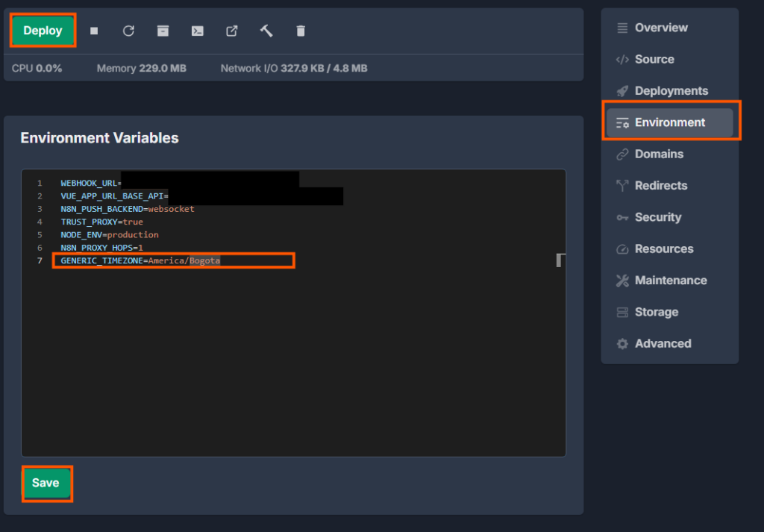Stop the service with the square icon
764x532 pixels.
pos(94,31)
